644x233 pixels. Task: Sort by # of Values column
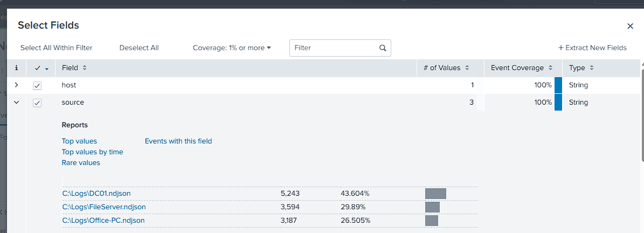[467, 68]
